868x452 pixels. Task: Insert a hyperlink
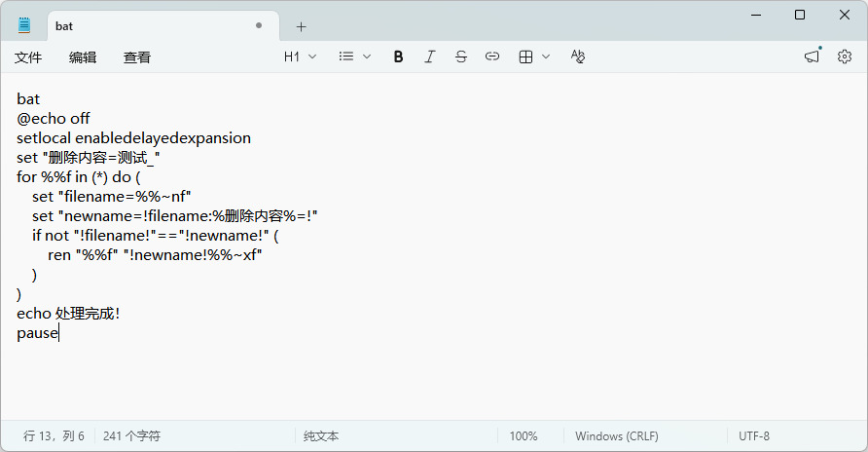[492, 56]
